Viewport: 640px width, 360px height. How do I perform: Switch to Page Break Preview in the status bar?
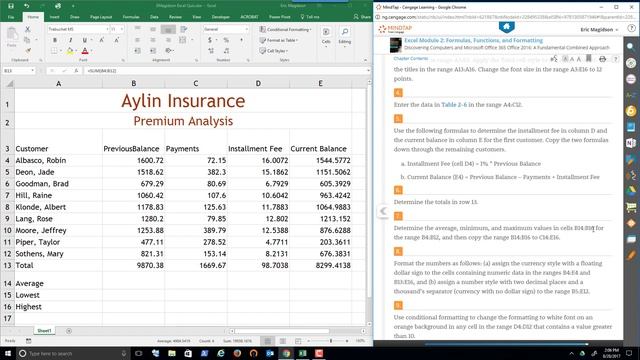click(298, 341)
